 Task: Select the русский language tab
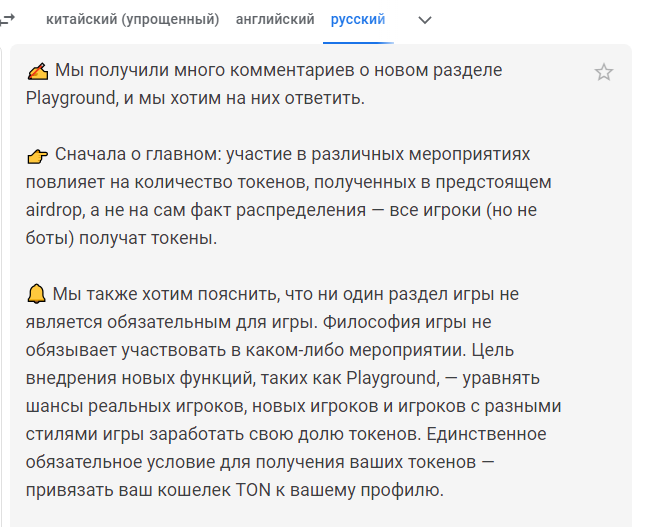(x=358, y=19)
